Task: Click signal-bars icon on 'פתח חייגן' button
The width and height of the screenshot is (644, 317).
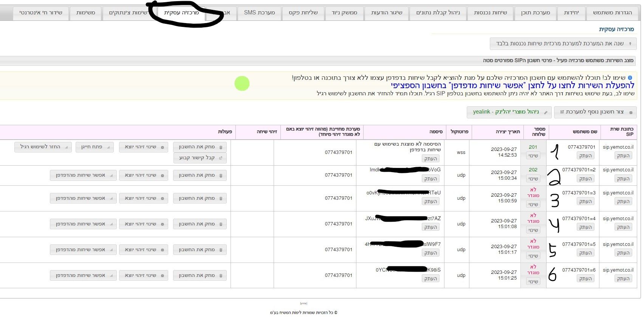Action: 108,147
